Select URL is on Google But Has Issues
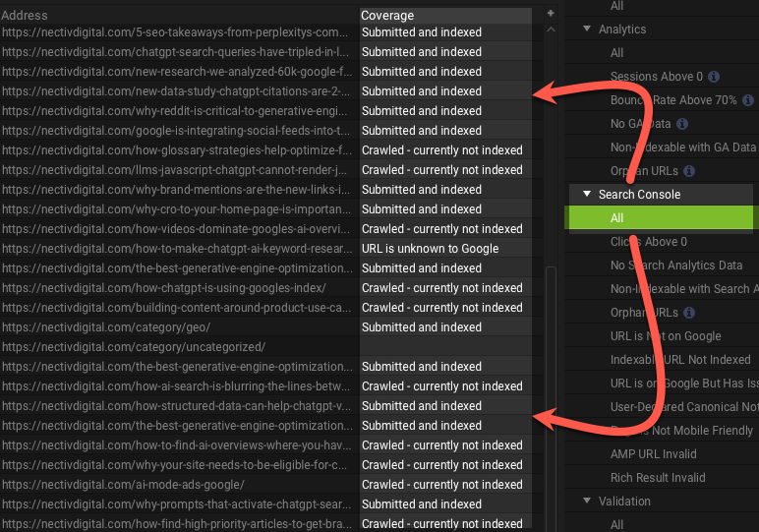Viewport: 759px width, 532px height. pyautogui.click(x=684, y=384)
